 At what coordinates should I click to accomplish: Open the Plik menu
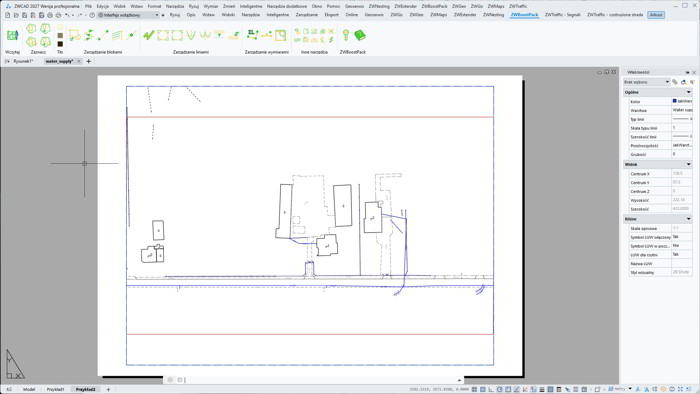point(88,6)
